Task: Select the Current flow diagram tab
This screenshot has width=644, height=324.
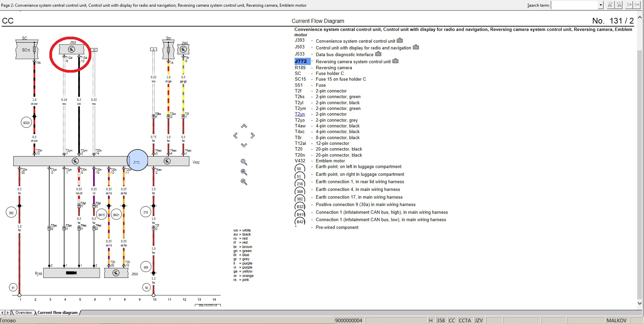Action: pos(57,313)
